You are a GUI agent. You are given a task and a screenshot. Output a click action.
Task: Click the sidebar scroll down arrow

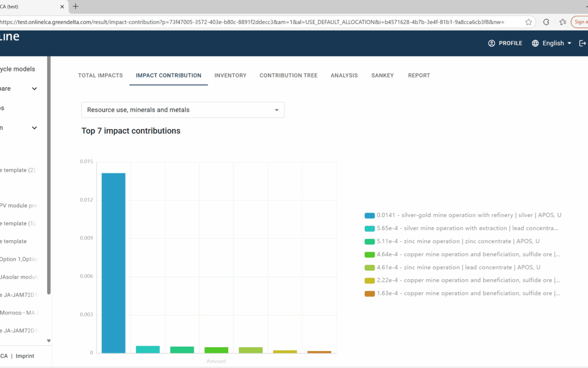coord(49,341)
